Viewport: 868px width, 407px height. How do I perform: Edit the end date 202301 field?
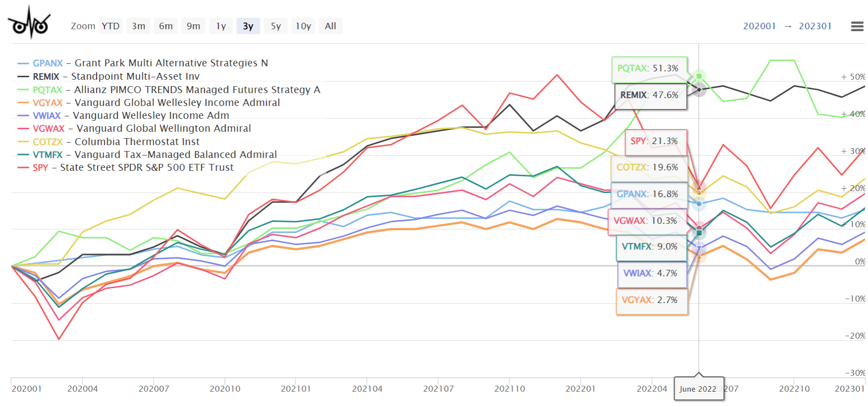815,26
